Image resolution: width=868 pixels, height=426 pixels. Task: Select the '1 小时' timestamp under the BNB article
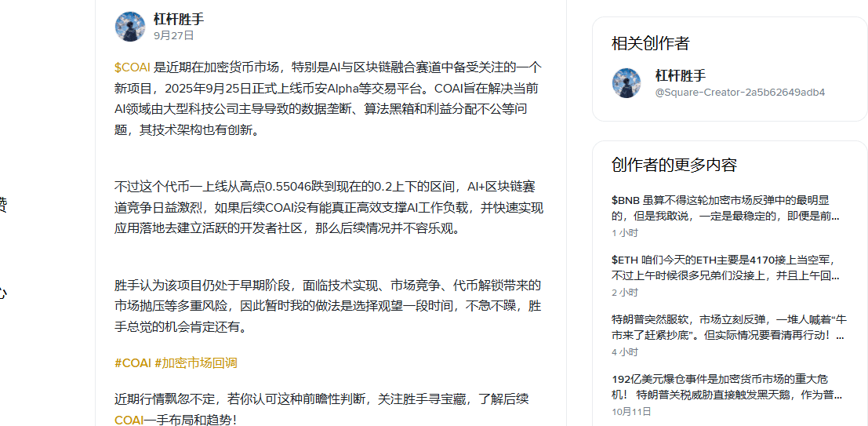pos(625,233)
